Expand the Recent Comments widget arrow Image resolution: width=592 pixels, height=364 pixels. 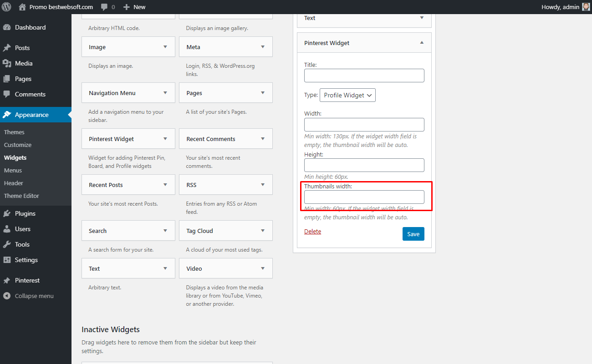pos(263,139)
